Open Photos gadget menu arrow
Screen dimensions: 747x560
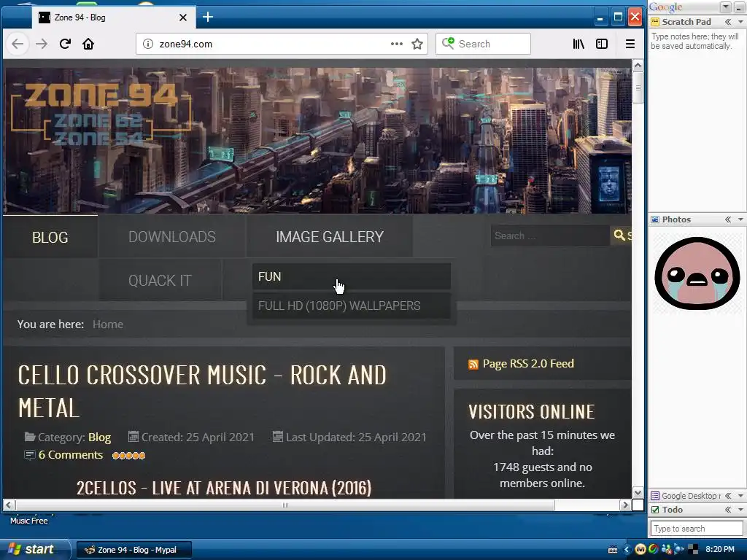pyautogui.click(x=740, y=219)
